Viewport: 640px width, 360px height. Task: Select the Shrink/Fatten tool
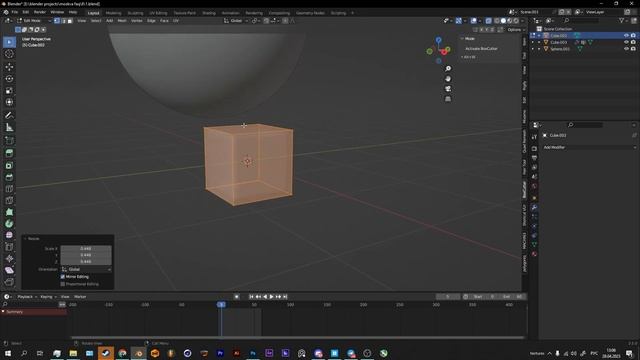[x=9, y=258]
